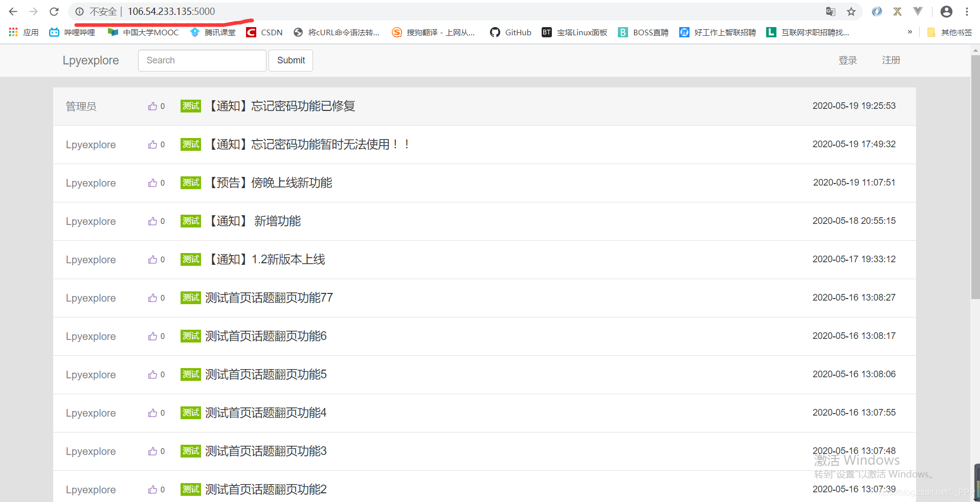980x502 pixels.
Task: Click the 注册 link in the navbar
Action: pos(891,60)
